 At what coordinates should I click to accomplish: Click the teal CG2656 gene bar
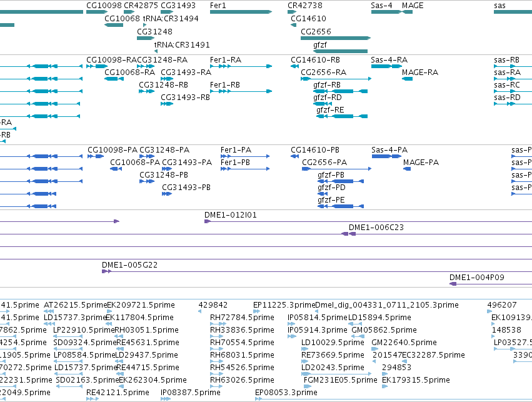click(336, 38)
